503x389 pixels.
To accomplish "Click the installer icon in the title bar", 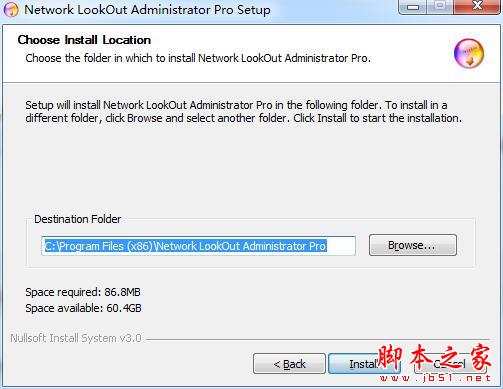I will click(x=11, y=9).
